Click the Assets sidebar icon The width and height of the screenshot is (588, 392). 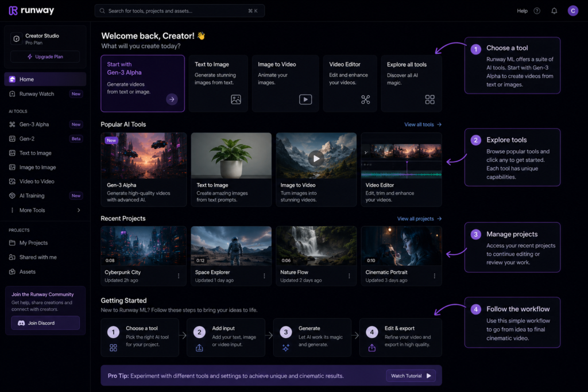click(x=12, y=271)
